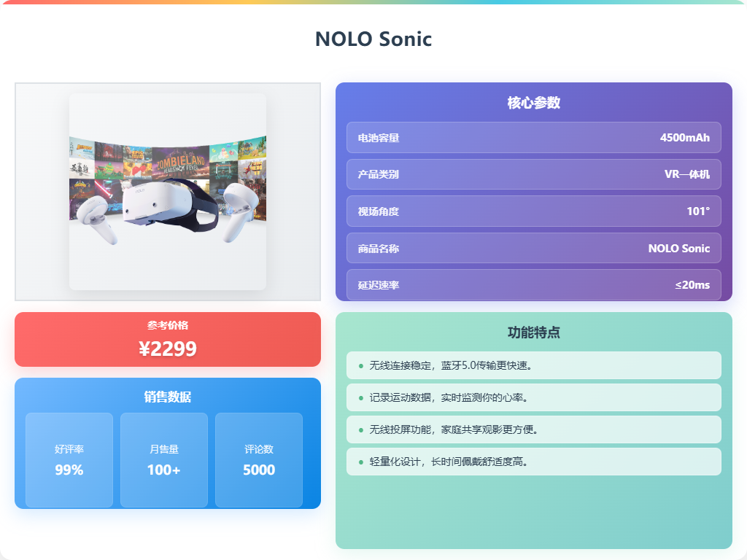Click the NOLO Sonic product image

click(168, 192)
